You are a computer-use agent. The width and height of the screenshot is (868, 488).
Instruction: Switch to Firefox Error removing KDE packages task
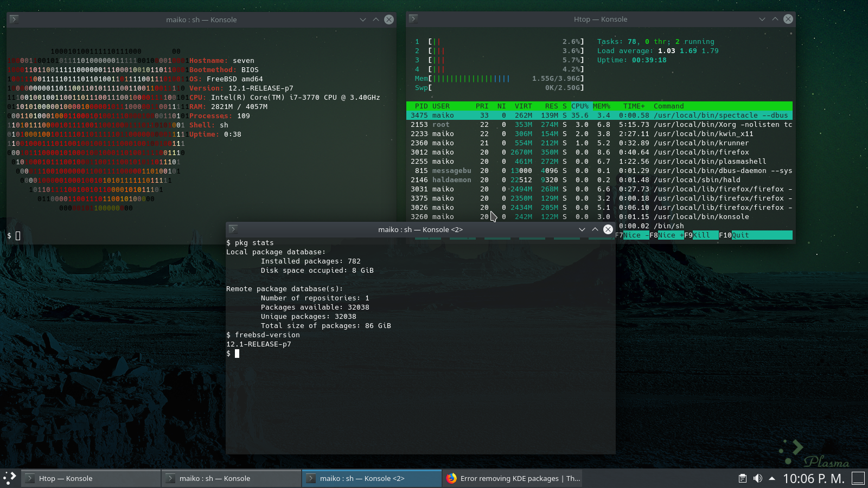pyautogui.click(x=513, y=478)
